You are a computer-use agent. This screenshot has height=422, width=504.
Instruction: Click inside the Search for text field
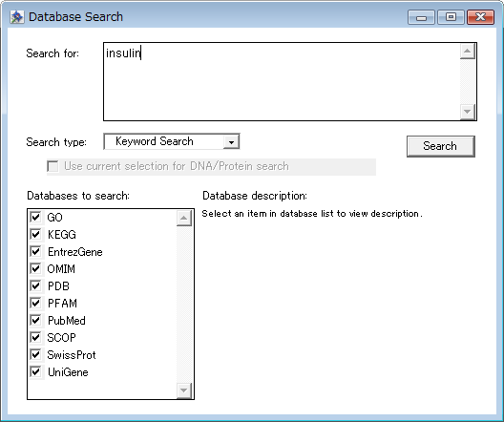tap(282, 82)
